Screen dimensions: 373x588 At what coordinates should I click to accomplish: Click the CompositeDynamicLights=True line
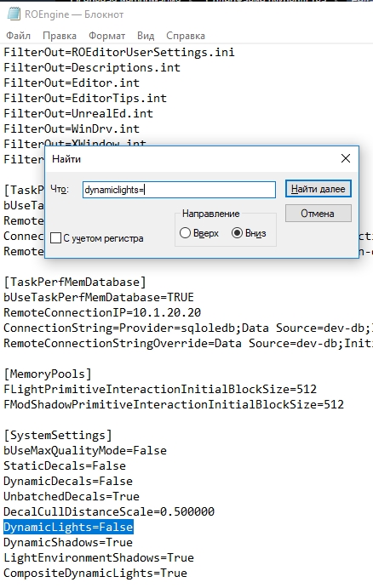click(95, 573)
